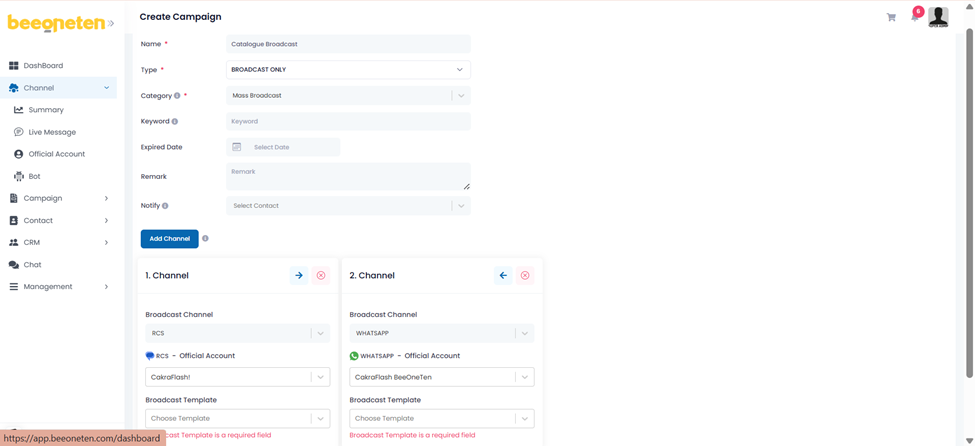The height and width of the screenshot is (446, 975).
Task: Open Official Account in sidebar
Action: [x=56, y=154]
